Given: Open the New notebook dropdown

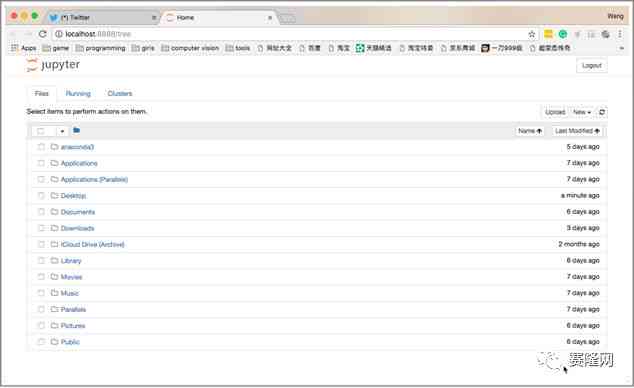Looking at the screenshot, I should coord(582,112).
